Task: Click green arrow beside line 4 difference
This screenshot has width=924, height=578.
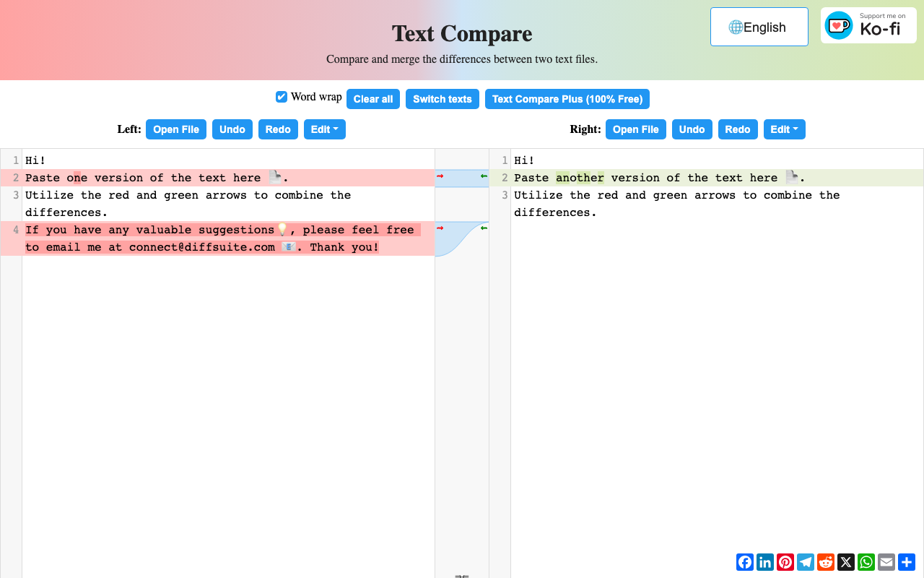Action: click(484, 228)
